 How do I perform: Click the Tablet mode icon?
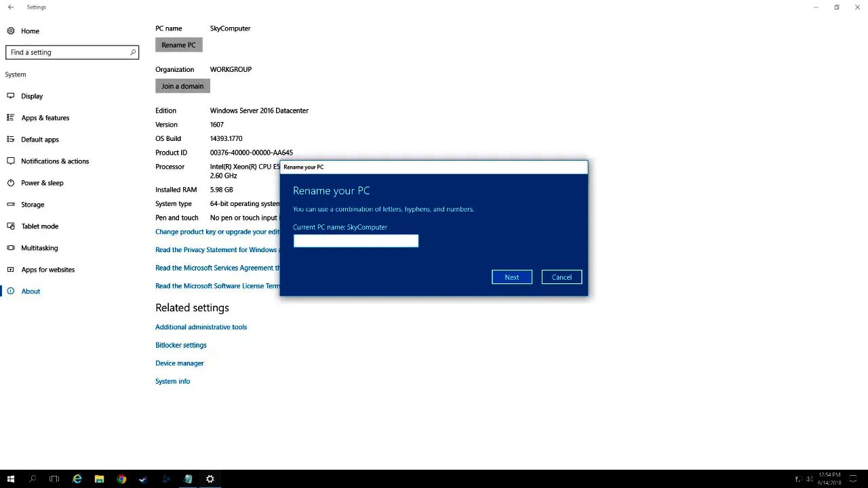(x=11, y=226)
